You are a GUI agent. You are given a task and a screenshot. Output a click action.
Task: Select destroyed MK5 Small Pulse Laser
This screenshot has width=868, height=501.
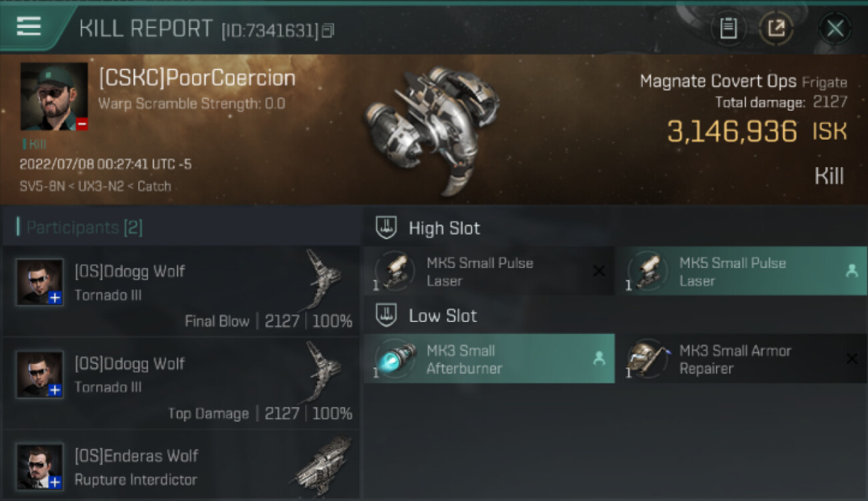489,271
